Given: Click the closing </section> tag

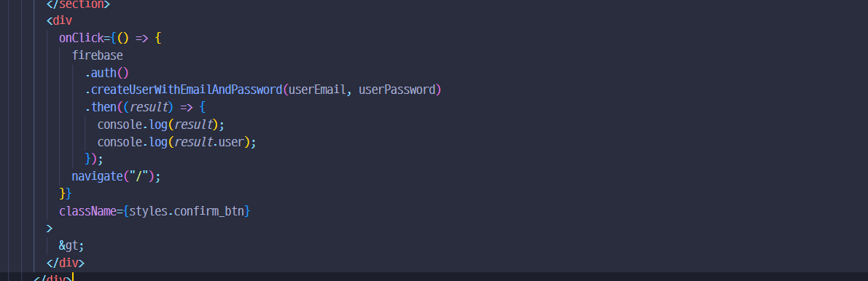Looking at the screenshot, I should coord(78,4).
